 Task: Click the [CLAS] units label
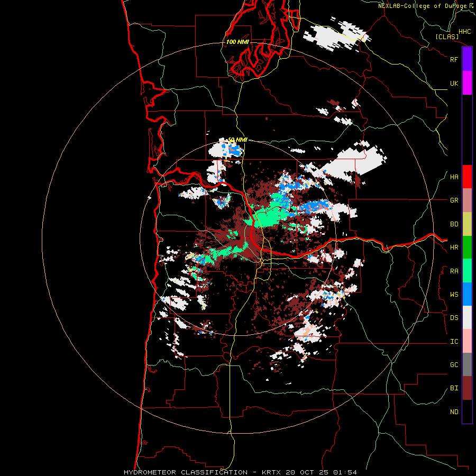tap(447, 36)
